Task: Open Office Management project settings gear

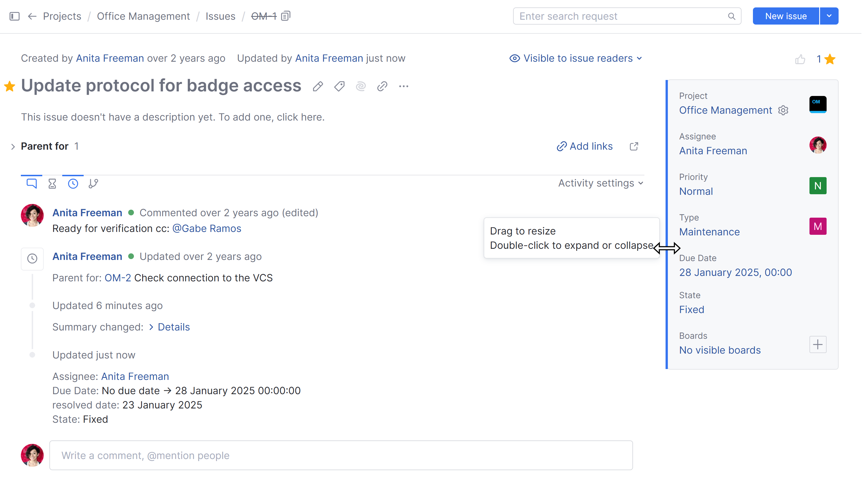Action: pyautogui.click(x=783, y=110)
